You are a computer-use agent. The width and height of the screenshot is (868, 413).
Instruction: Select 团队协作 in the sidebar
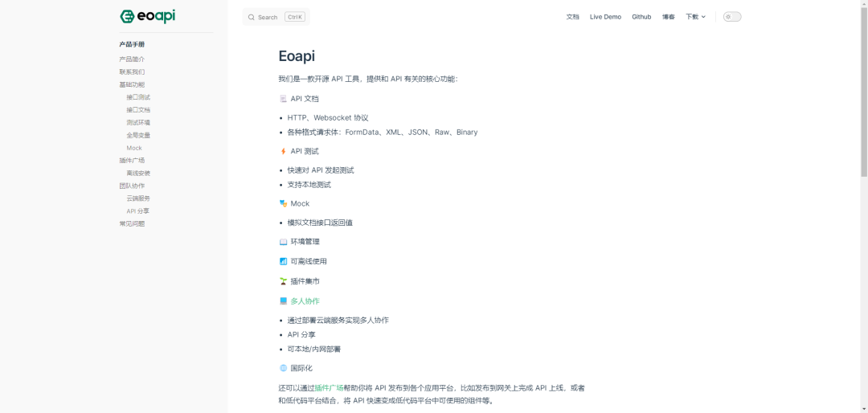(x=133, y=186)
